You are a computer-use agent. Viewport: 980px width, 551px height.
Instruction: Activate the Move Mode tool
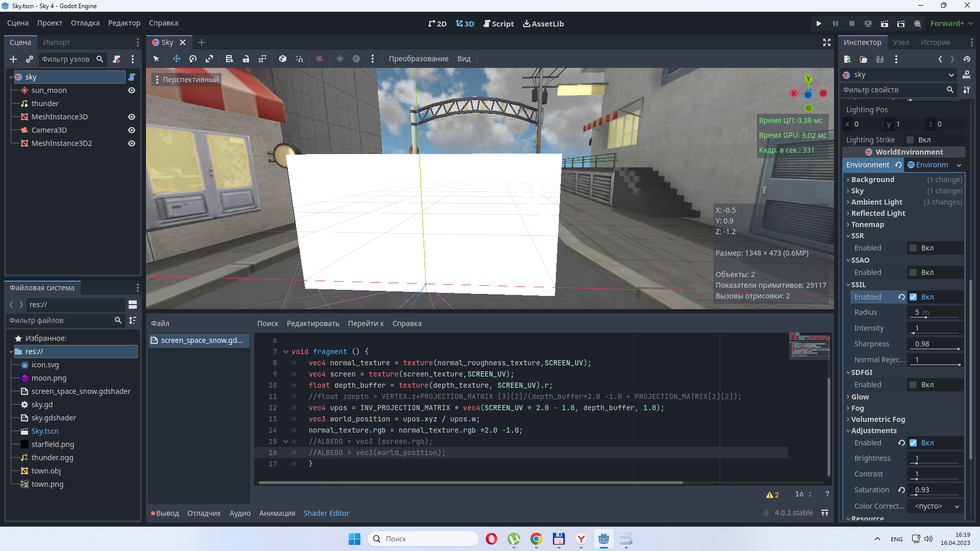pos(177,59)
